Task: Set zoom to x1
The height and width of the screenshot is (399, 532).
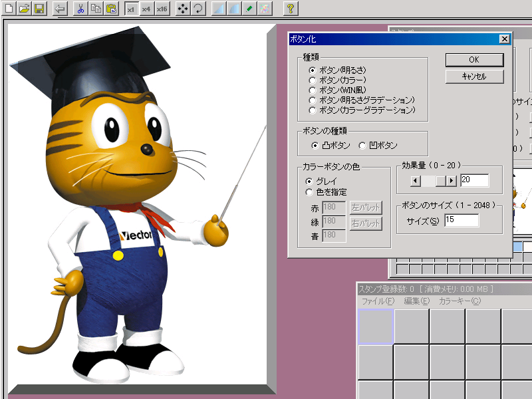Action: (x=131, y=9)
